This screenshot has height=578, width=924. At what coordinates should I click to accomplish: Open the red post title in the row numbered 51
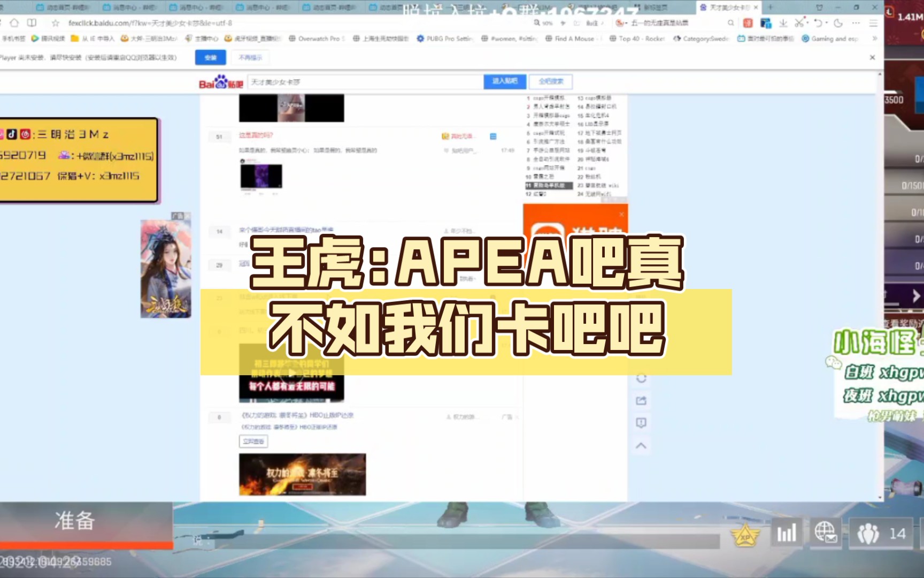pyautogui.click(x=256, y=136)
